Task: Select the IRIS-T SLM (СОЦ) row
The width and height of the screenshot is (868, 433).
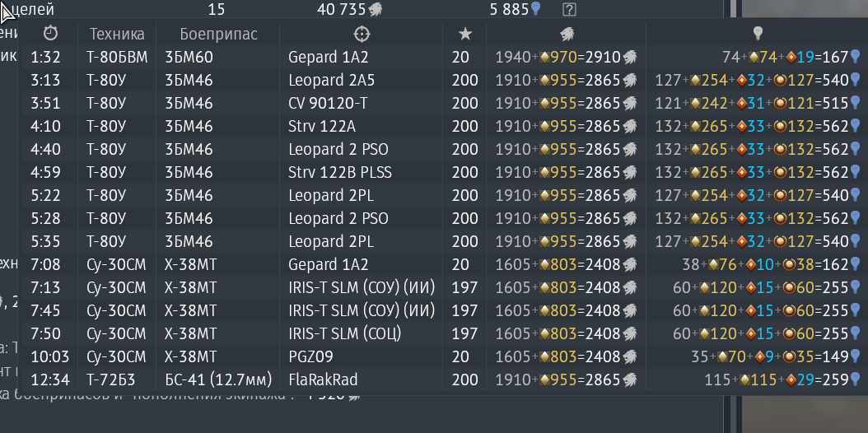Action: point(442,333)
